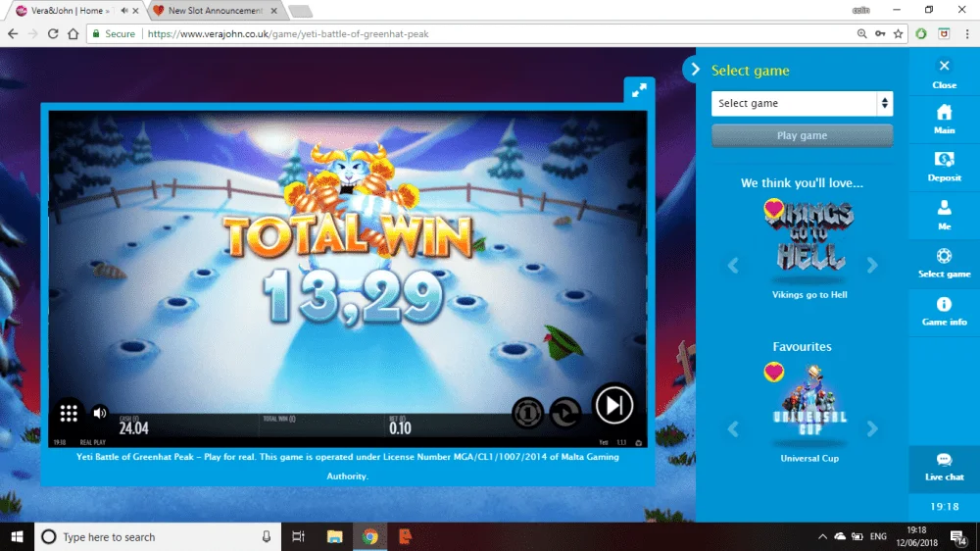Click the Universal Cup label
The width and height of the screenshot is (980, 551).
[809, 459]
